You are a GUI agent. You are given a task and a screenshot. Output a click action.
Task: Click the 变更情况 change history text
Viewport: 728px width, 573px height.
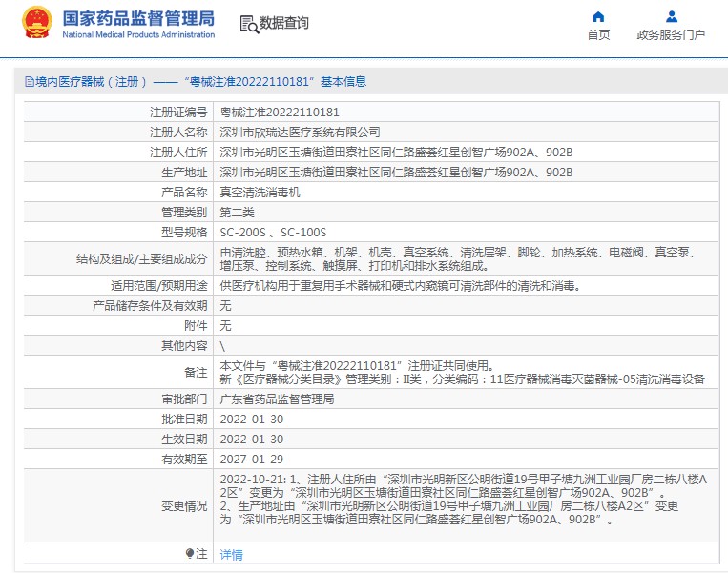(464, 500)
